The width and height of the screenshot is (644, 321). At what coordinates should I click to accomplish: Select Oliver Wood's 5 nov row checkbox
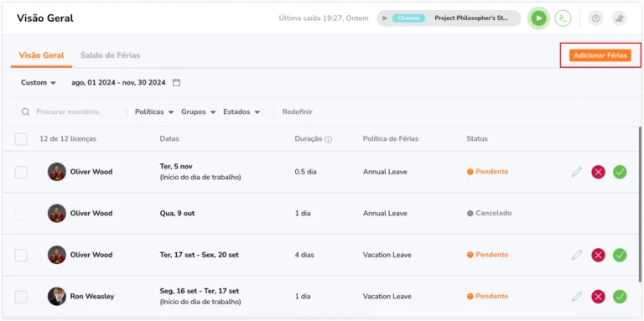pos(21,172)
